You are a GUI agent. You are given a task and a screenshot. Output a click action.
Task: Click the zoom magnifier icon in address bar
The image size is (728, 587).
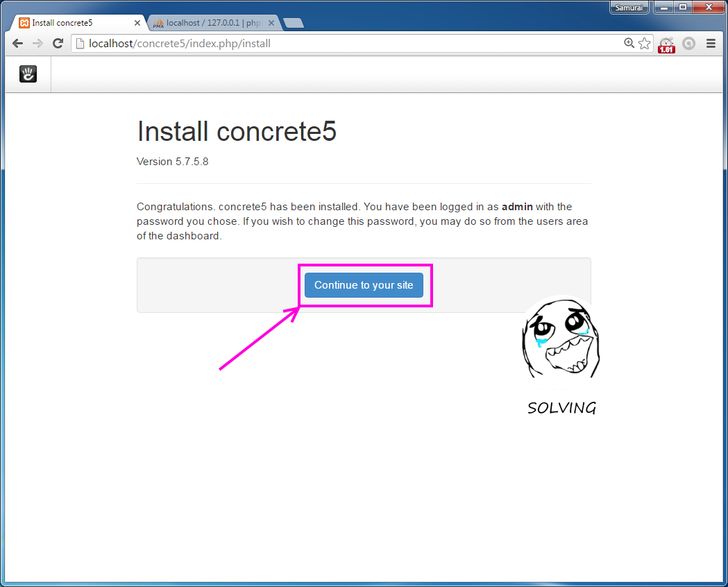[629, 43]
